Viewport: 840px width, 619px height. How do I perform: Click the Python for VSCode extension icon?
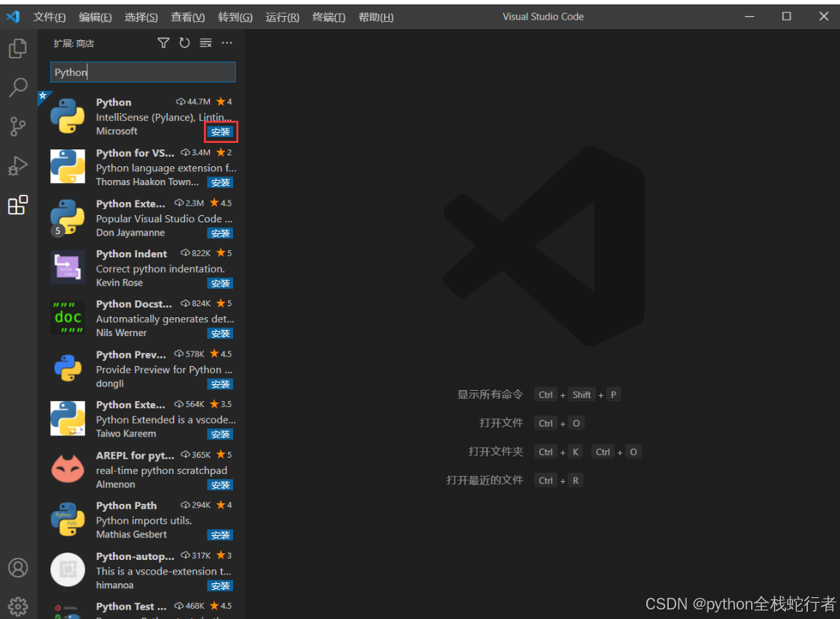click(68, 166)
